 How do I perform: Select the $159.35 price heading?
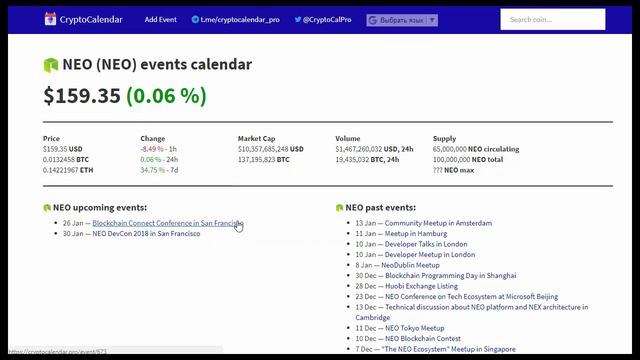point(82,96)
